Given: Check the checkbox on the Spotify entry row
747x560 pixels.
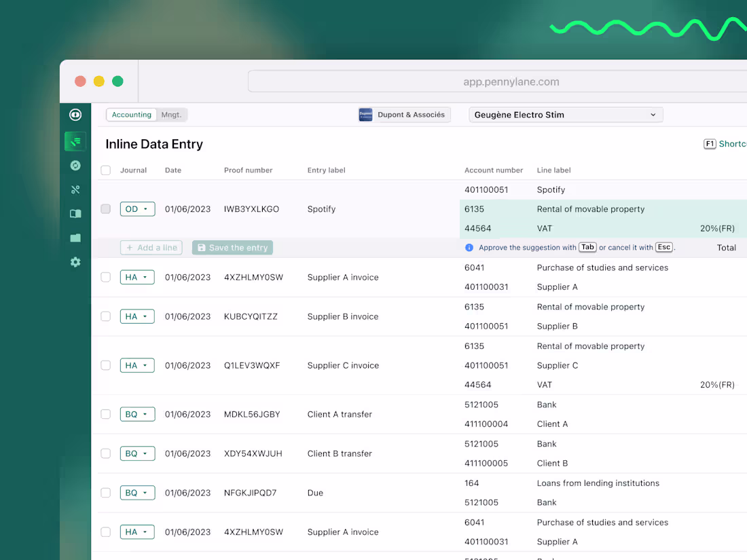Looking at the screenshot, I should (105, 209).
